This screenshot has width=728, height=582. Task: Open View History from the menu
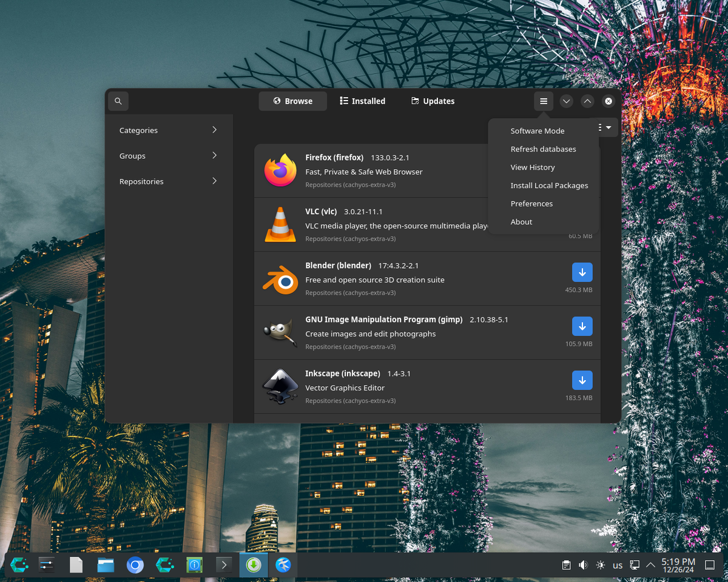click(533, 167)
